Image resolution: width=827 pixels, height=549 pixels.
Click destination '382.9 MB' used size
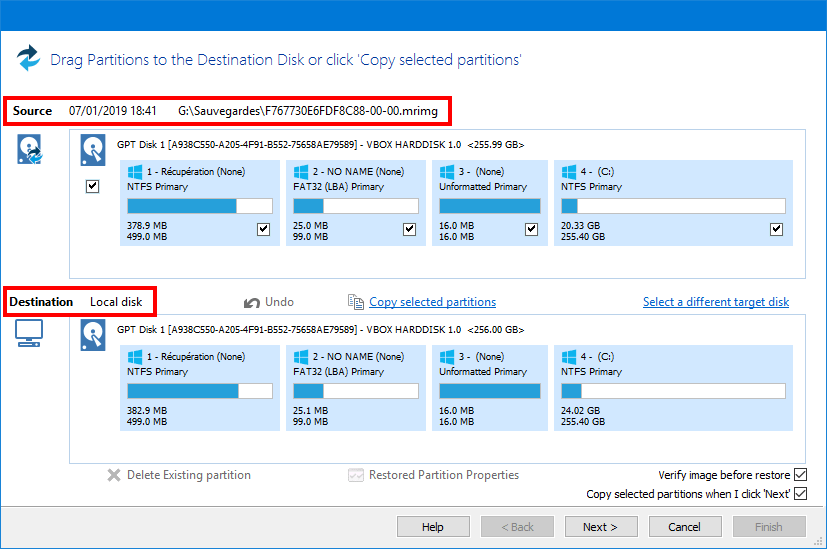tap(147, 411)
